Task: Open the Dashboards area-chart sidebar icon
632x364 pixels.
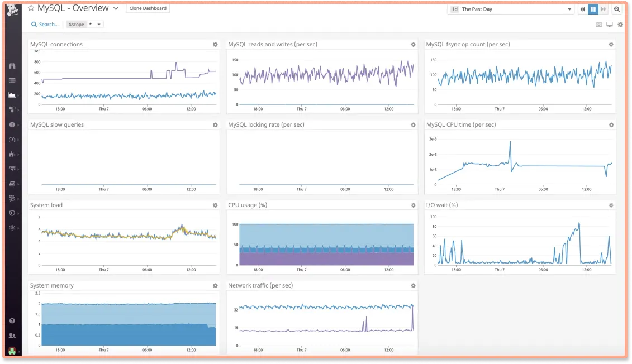Action: (12, 95)
